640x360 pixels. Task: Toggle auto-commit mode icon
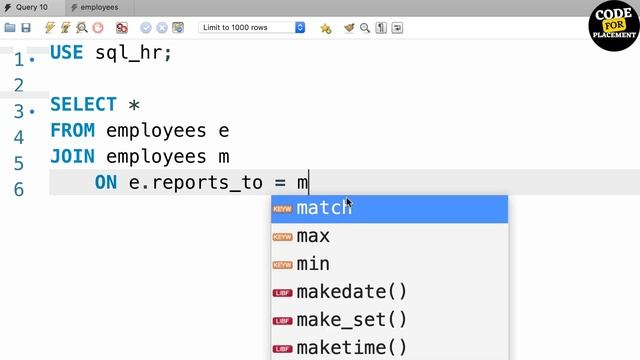click(x=178, y=28)
